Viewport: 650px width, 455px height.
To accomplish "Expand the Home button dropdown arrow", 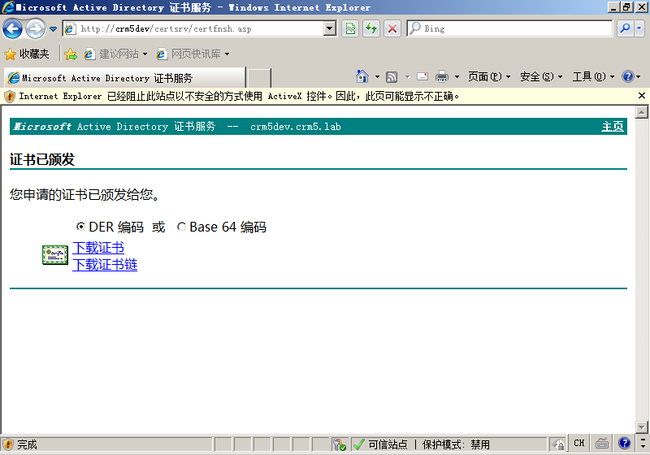I will click(x=377, y=77).
